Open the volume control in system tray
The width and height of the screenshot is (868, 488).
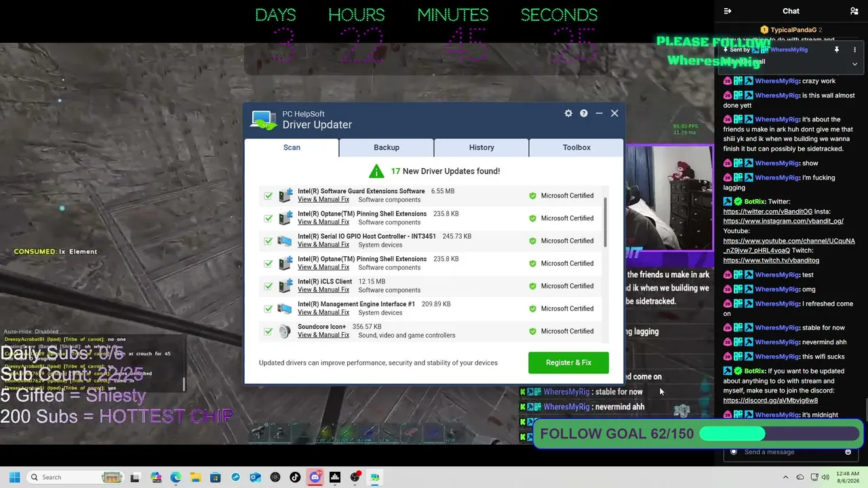[825, 477]
